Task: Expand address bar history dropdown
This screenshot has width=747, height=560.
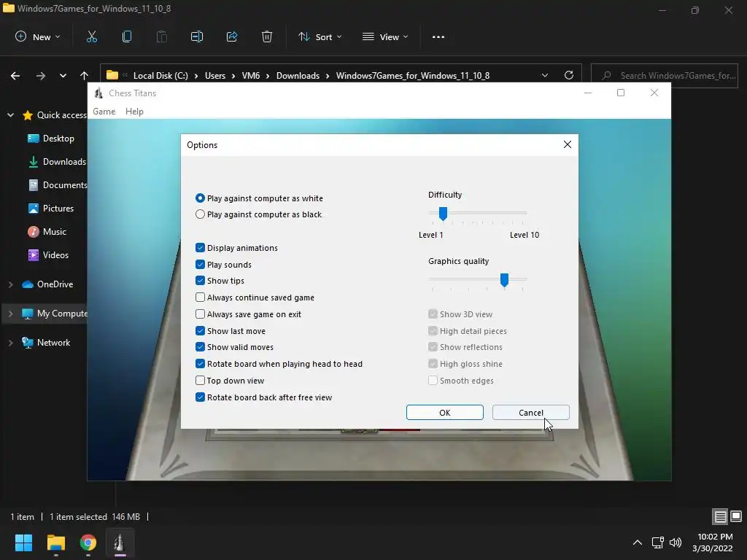Action: pos(545,75)
